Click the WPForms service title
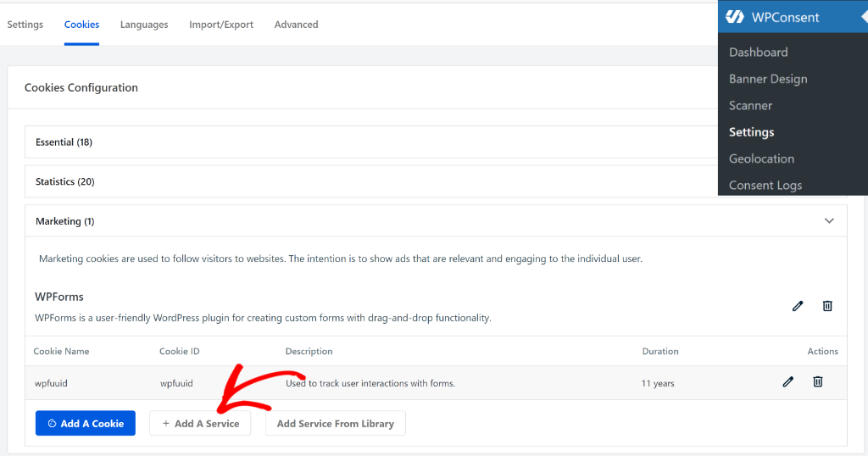Image resolution: width=868 pixels, height=456 pixels. coord(59,297)
